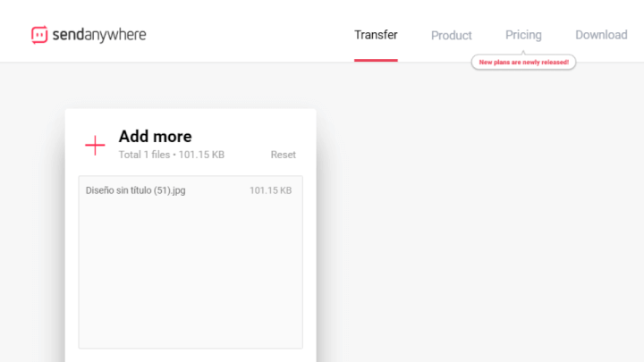Click the sendanywhere wordmark text
This screenshot has width=644, height=362.
(99, 35)
